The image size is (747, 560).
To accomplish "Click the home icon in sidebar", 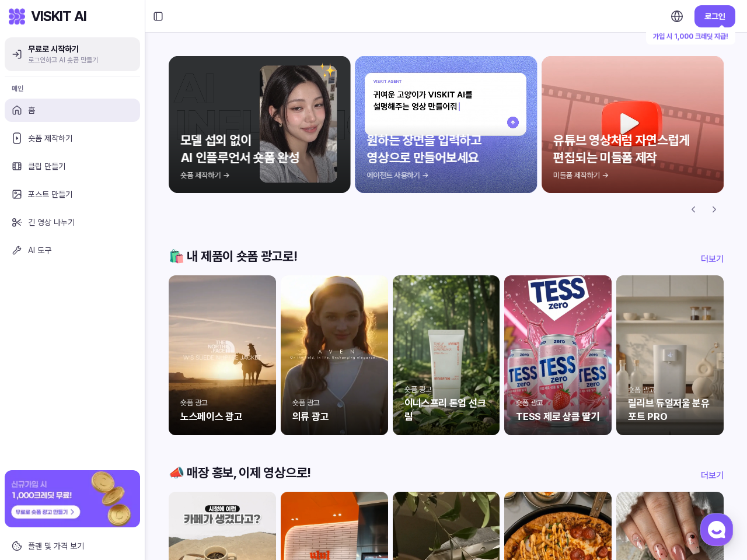I will (x=17, y=110).
